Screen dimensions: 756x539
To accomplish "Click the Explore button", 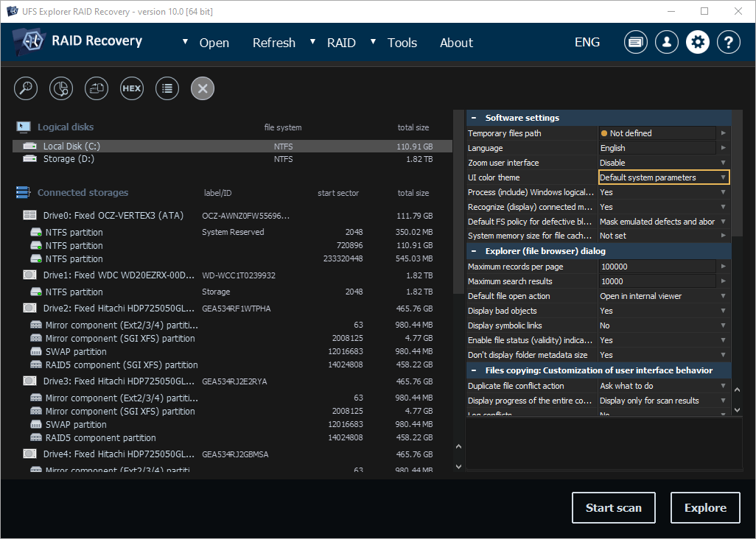I will (705, 507).
